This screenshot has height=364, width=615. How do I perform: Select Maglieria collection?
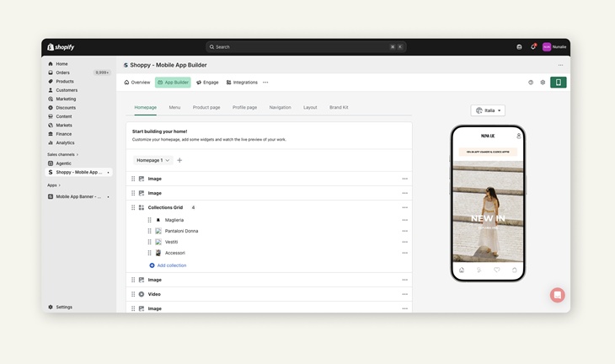174,220
